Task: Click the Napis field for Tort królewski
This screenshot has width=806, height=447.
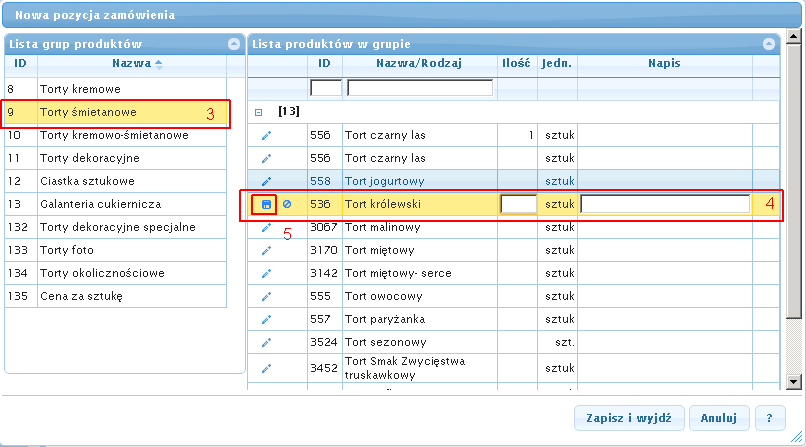Action: (x=664, y=204)
